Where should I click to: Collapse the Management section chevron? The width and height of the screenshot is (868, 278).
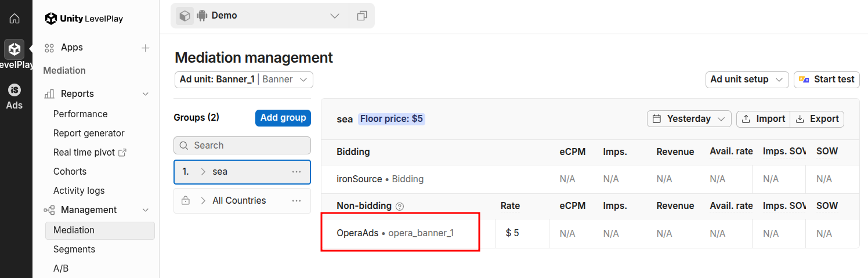pyautogui.click(x=146, y=210)
